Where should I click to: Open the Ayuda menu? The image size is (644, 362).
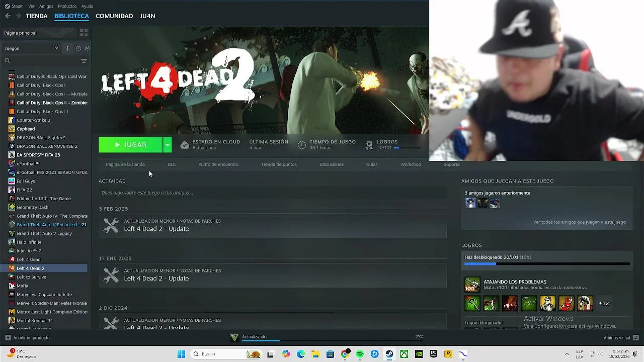coord(87,6)
